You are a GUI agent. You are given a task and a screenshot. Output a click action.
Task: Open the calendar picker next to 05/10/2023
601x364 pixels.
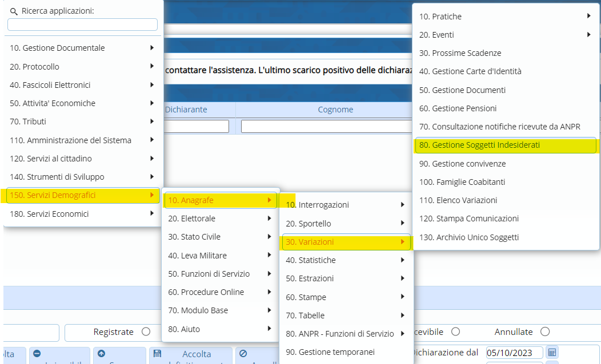[551, 352]
